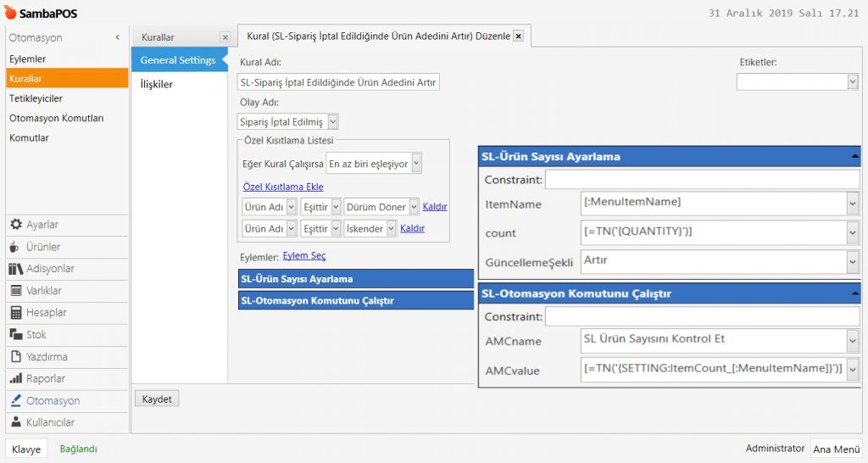
Task: Click the Adisyonlar books icon
Action: [x=16, y=269]
